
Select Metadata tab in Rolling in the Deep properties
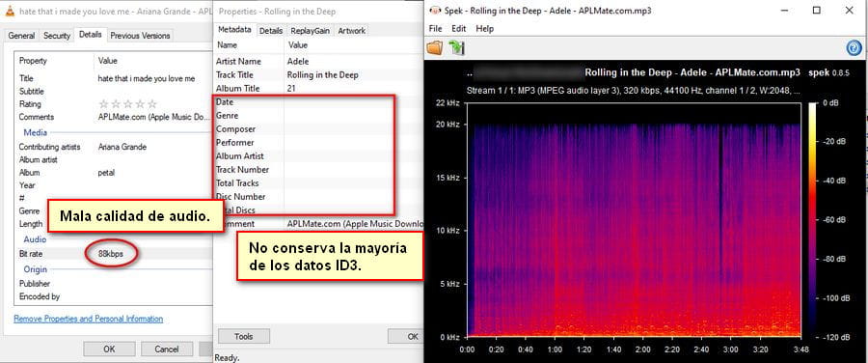(x=234, y=30)
